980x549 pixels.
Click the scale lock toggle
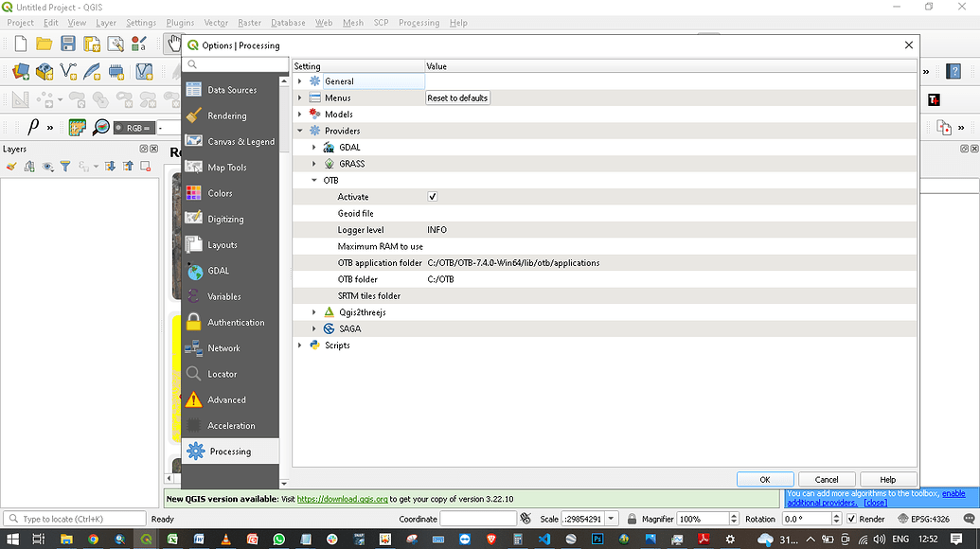pyautogui.click(x=632, y=519)
